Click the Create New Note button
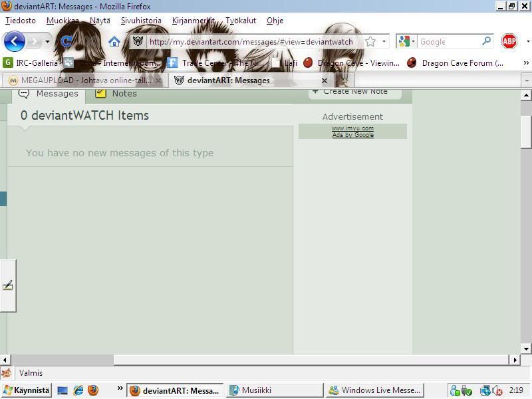The width and height of the screenshot is (532, 399). [355, 92]
